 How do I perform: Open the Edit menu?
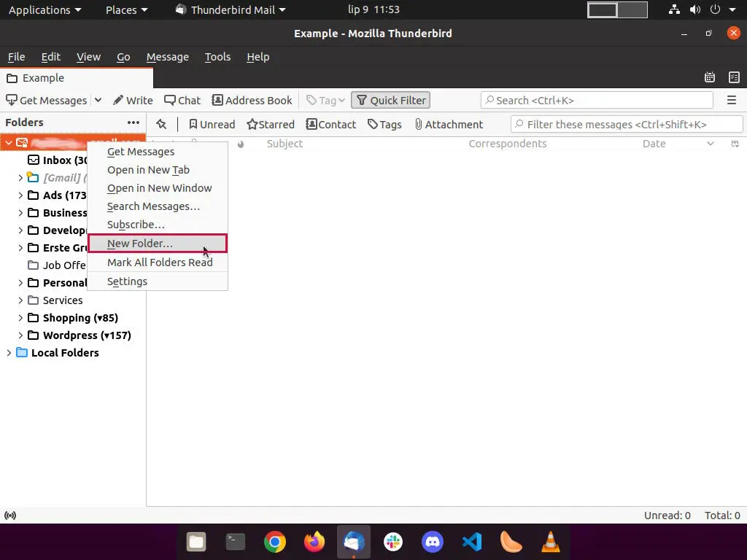[x=50, y=57]
